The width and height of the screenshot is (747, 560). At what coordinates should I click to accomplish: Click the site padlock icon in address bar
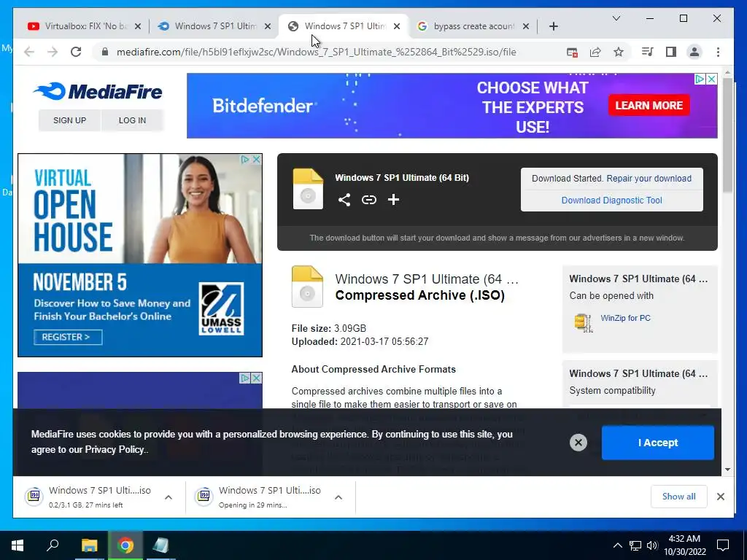coord(105,52)
